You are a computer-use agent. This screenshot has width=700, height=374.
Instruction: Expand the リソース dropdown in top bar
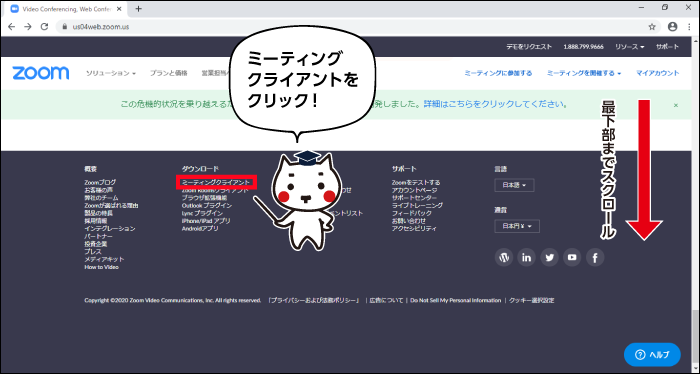(x=629, y=46)
